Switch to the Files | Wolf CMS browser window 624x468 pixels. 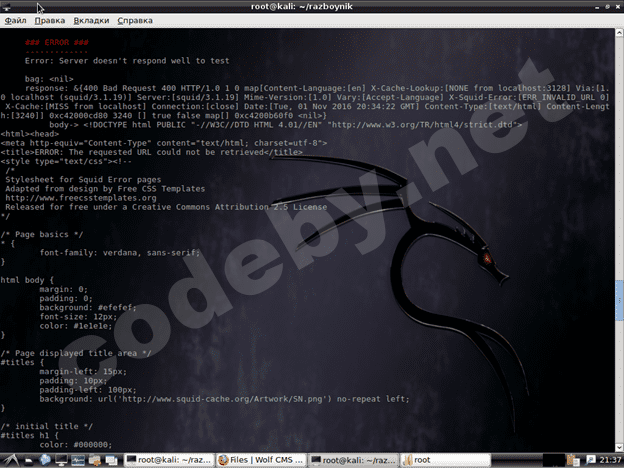[261, 460]
